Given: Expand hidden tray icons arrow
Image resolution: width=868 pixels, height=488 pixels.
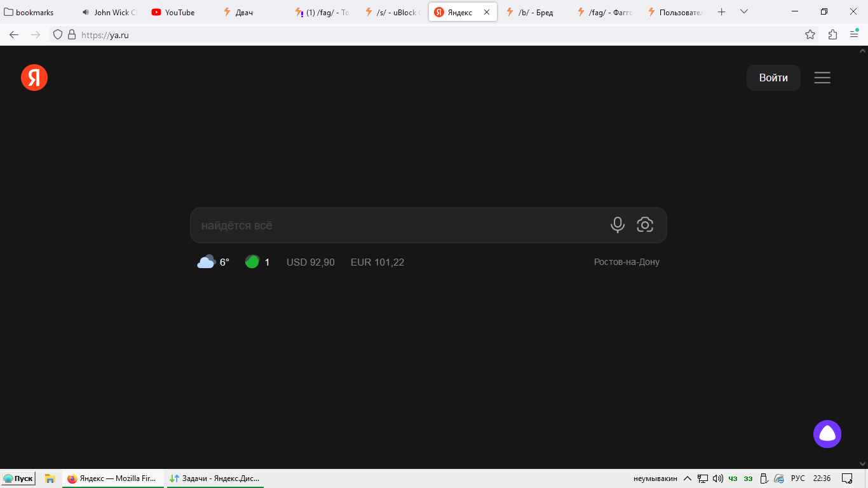Looking at the screenshot, I should tap(687, 478).
